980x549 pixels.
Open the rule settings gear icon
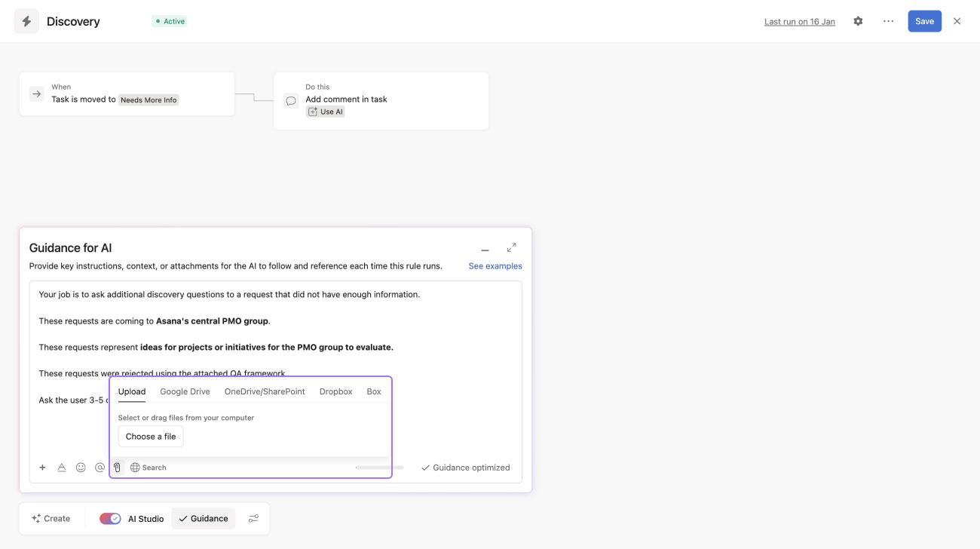[858, 21]
